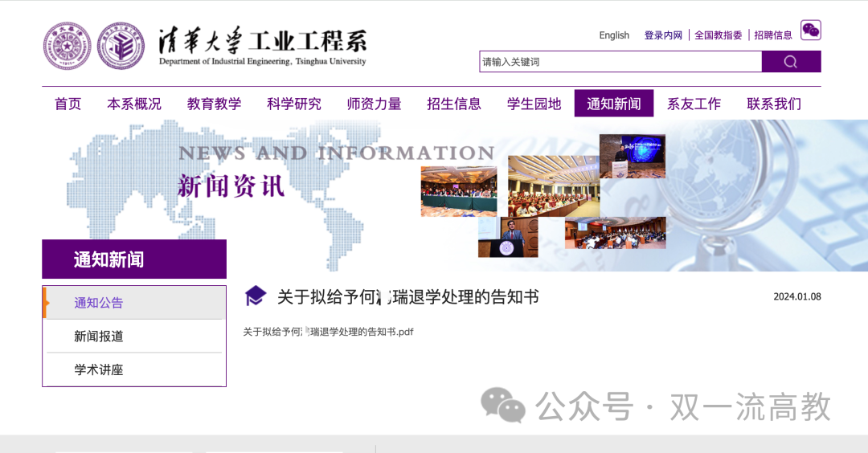Click the orange arrow marker beside 通知公告
This screenshot has width=868, height=453.
click(47, 303)
